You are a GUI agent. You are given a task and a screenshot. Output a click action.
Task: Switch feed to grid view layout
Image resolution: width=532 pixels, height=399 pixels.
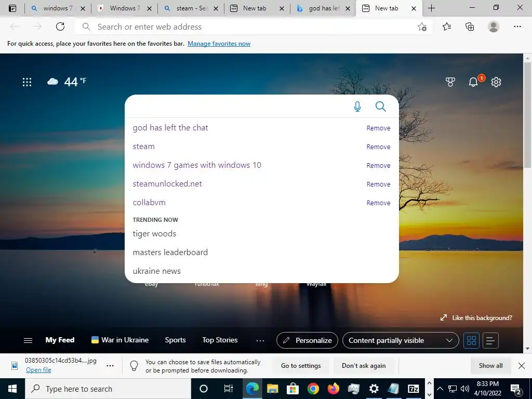click(x=471, y=340)
